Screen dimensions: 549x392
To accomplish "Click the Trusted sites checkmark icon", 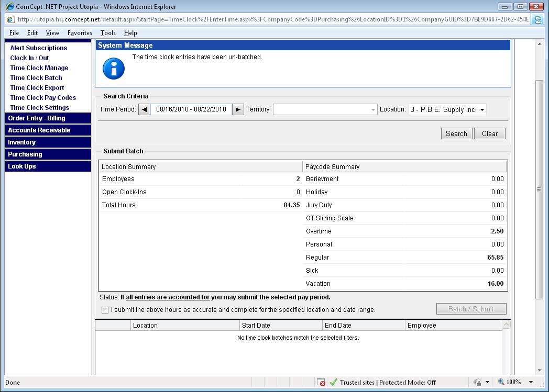I will click(334, 383).
